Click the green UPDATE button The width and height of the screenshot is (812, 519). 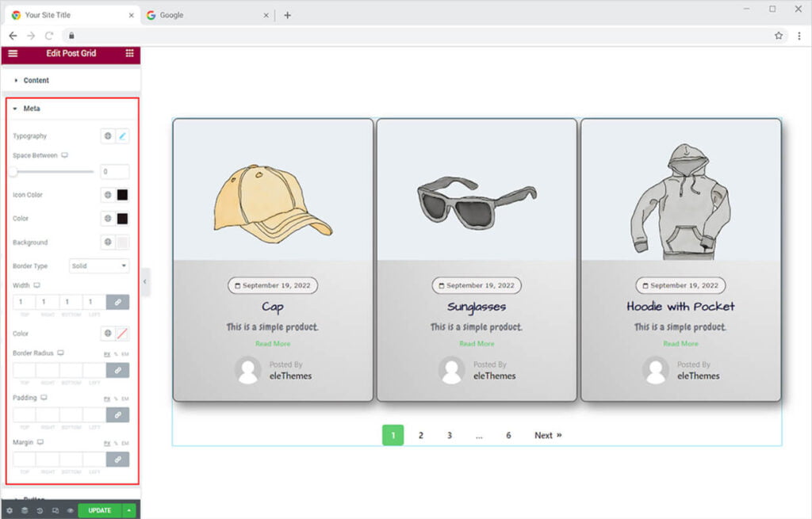point(99,510)
